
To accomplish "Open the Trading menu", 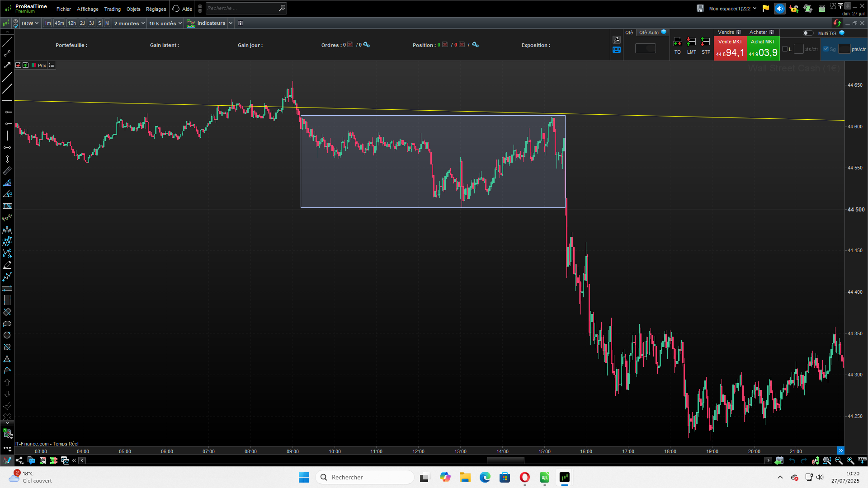I will click(112, 9).
